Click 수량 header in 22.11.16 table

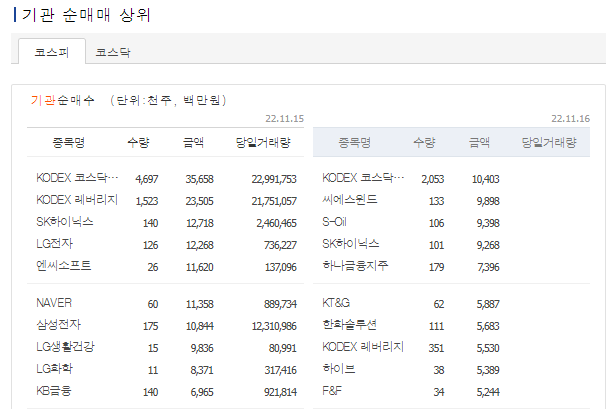(424, 142)
